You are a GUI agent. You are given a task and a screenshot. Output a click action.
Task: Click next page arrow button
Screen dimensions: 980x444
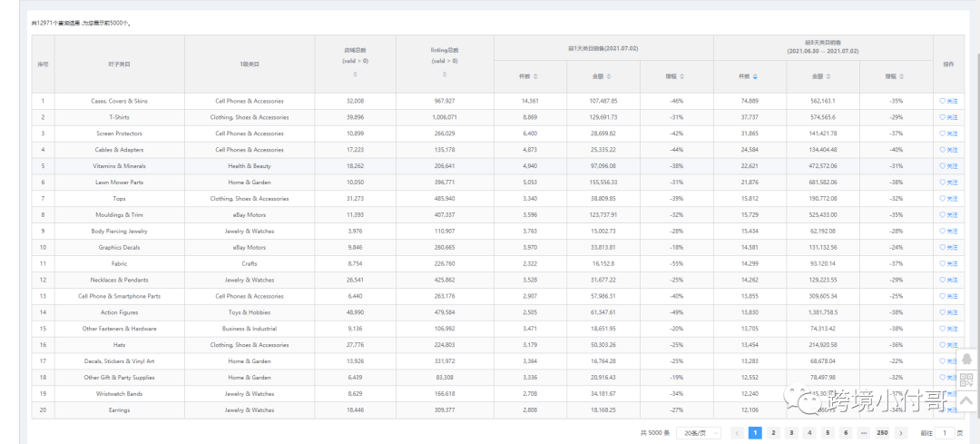pos(901,433)
